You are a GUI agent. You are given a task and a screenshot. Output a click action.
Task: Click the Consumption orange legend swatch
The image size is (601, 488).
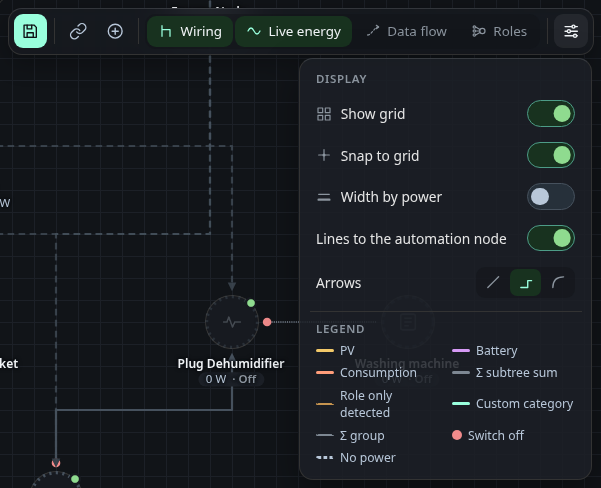(325, 373)
